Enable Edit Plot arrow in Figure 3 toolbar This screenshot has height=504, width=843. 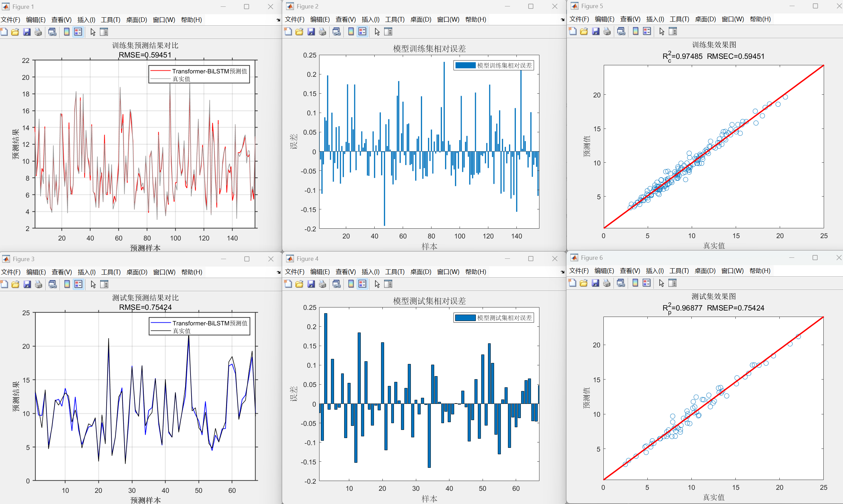point(93,284)
